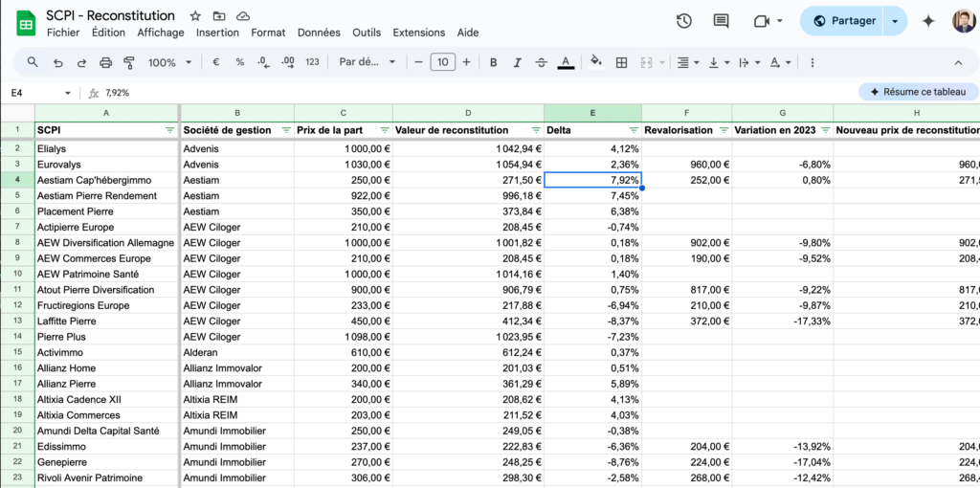Click the merge cells icon
Image resolution: width=980 pixels, height=488 pixels.
pyautogui.click(x=646, y=62)
